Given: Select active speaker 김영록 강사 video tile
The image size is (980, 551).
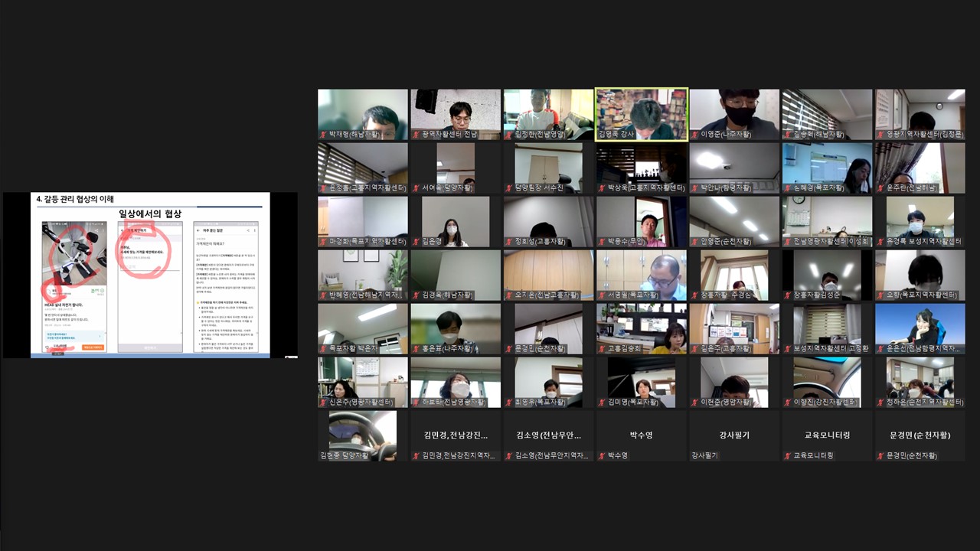Looking at the screenshot, I should tap(641, 114).
